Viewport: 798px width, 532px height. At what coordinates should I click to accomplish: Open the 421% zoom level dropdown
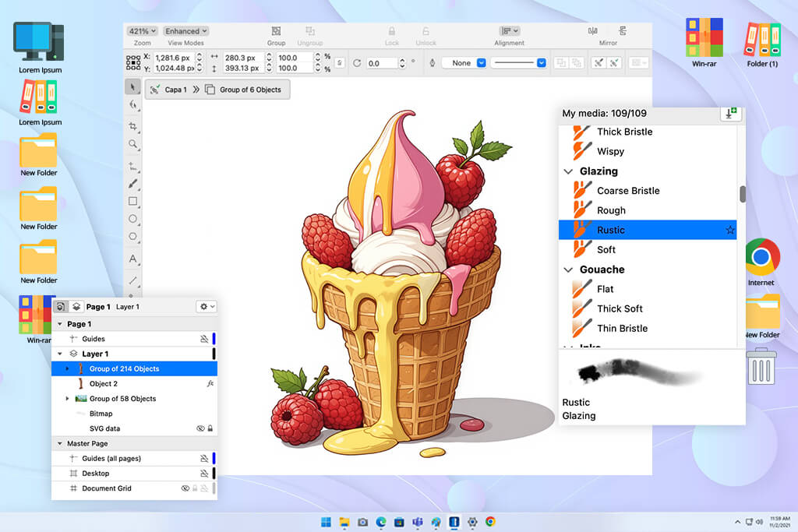142,31
